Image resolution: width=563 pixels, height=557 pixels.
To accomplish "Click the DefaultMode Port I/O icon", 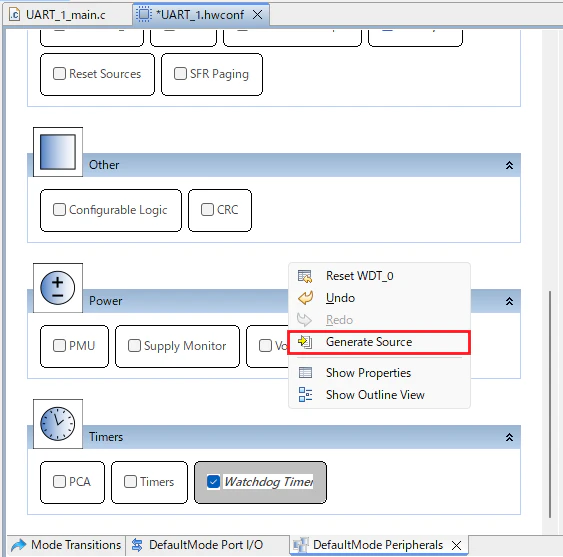I will click(x=137, y=545).
